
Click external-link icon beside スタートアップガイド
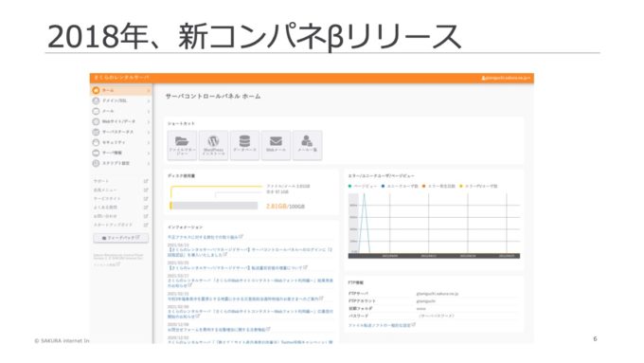click(146, 225)
